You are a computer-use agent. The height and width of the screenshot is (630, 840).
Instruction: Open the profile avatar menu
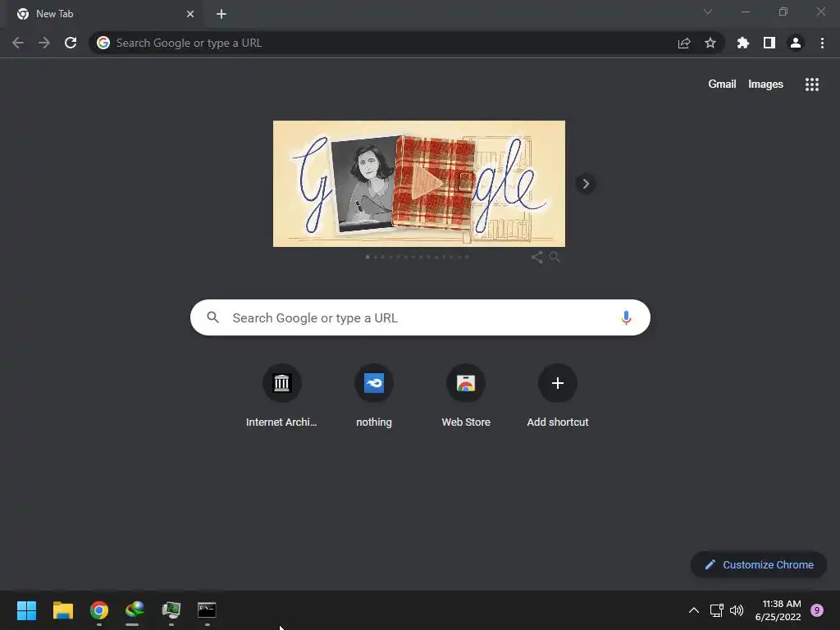click(796, 43)
